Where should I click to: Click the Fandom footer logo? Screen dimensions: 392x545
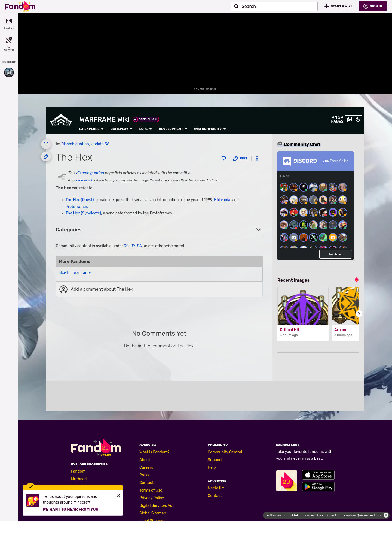96,447
